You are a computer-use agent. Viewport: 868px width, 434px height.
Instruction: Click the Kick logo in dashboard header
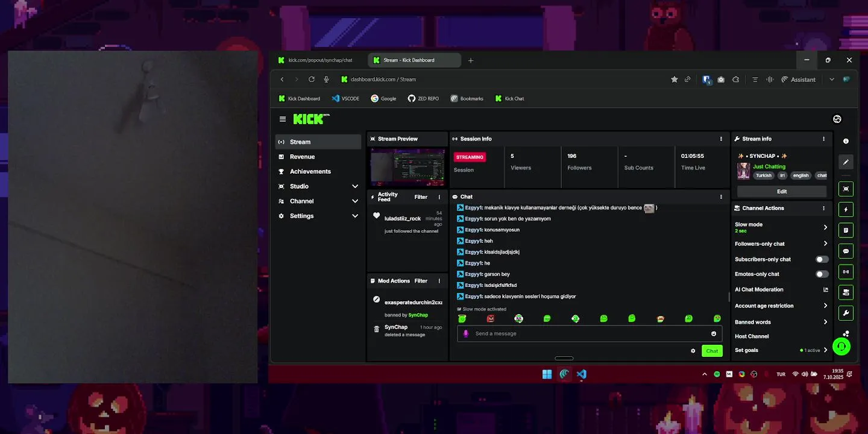tap(311, 119)
